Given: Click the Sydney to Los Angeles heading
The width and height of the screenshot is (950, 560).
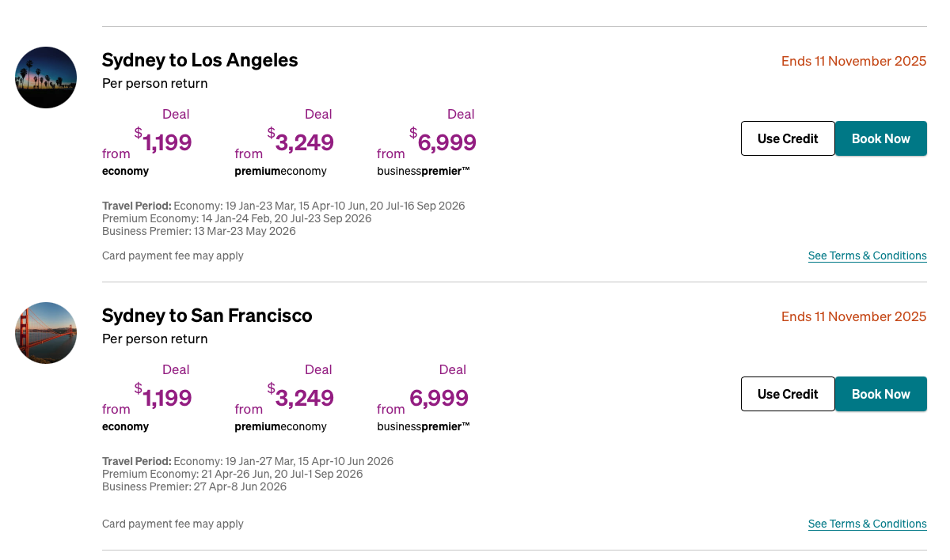Looking at the screenshot, I should 199,60.
